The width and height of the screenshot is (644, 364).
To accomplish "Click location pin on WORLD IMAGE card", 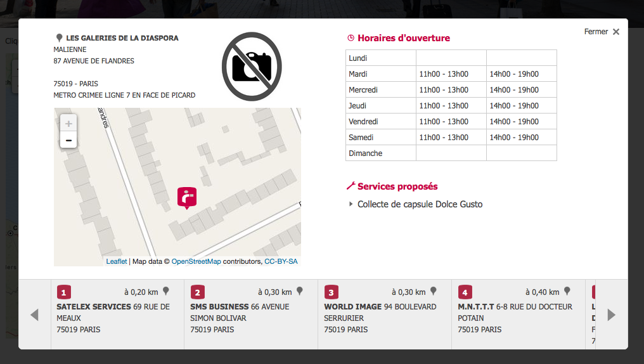I will tap(434, 291).
